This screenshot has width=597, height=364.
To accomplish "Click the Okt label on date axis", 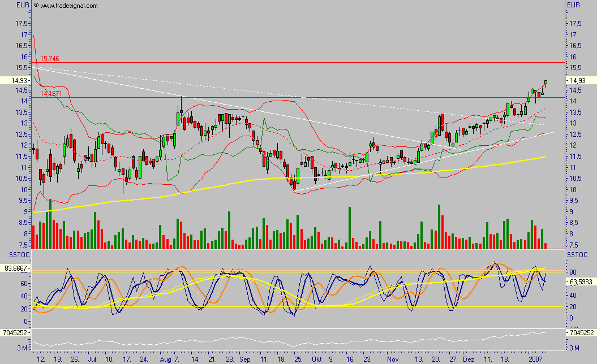I will point(316,359).
